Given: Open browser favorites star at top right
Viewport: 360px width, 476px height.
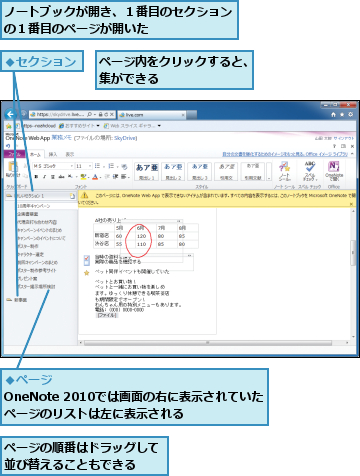Looking at the screenshot, I should 342,114.
